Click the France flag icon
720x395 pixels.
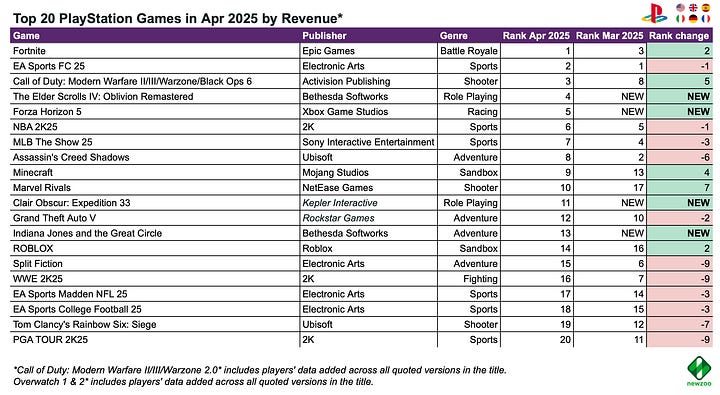click(x=706, y=18)
